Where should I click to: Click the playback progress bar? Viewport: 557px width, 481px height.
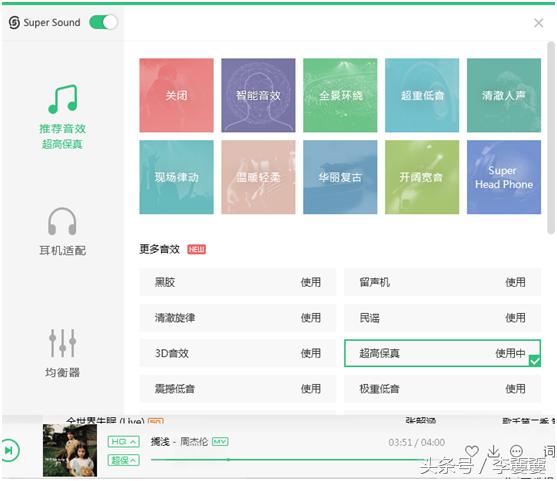288,460
